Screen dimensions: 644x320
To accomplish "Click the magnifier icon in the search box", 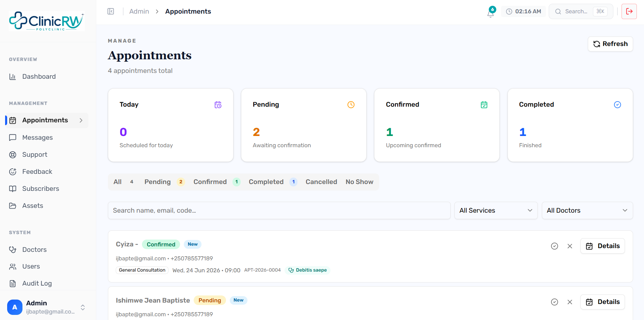I will tap(558, 12).
